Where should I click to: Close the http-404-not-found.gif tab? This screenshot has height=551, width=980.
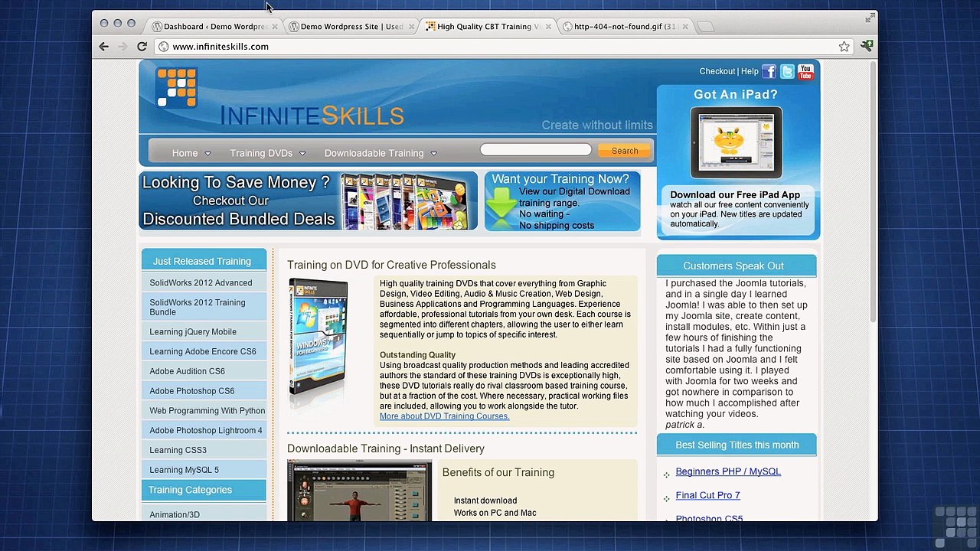point(685,27)
